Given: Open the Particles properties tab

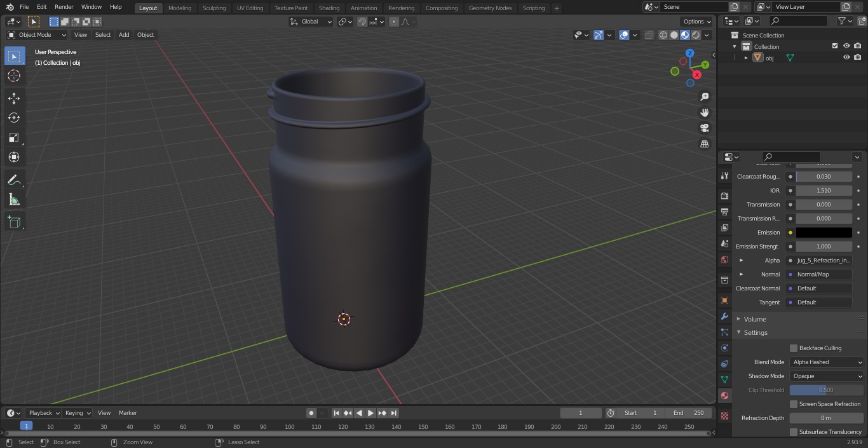Looking at the screenshot, I should point(724,332).
